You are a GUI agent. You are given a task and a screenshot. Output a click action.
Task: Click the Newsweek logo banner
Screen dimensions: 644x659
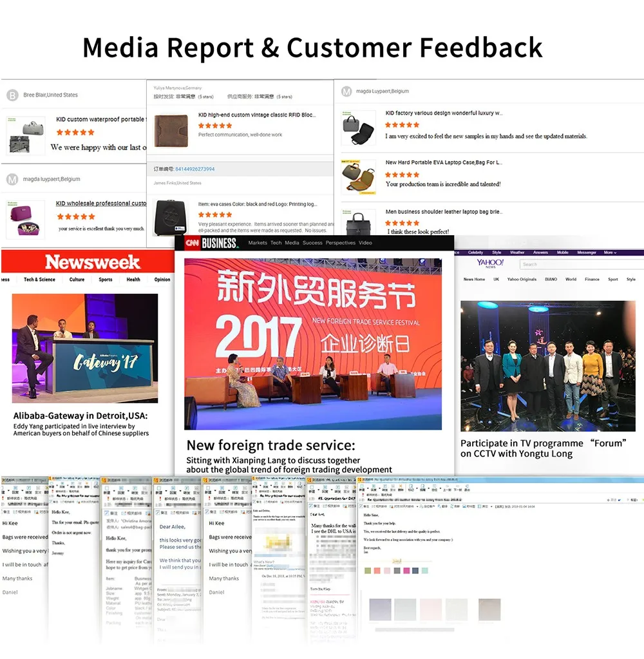click(92, 262)
